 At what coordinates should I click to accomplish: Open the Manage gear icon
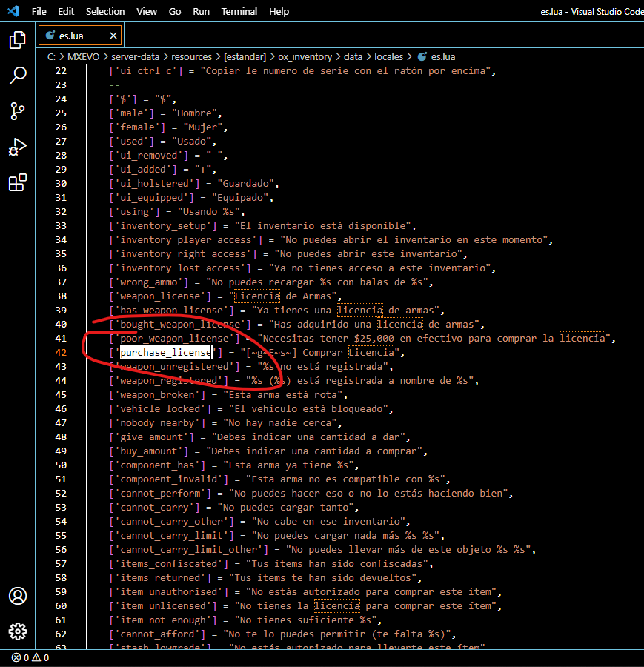point(18,631)
